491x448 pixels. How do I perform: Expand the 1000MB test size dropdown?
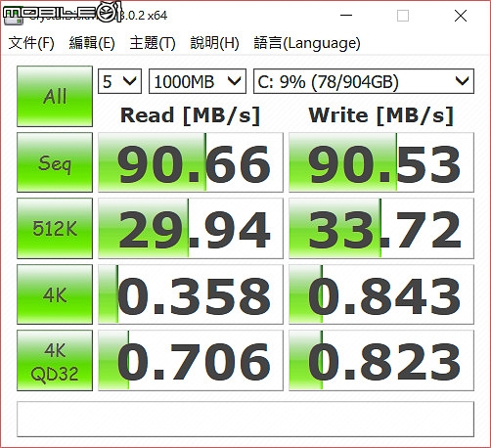pos(198,81)
